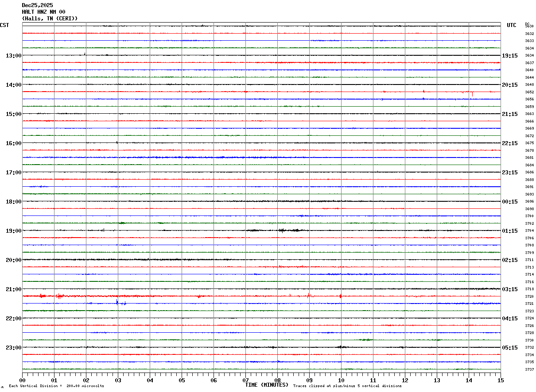
Task: Click the DC offset value 3696
Action: [529, 201]
